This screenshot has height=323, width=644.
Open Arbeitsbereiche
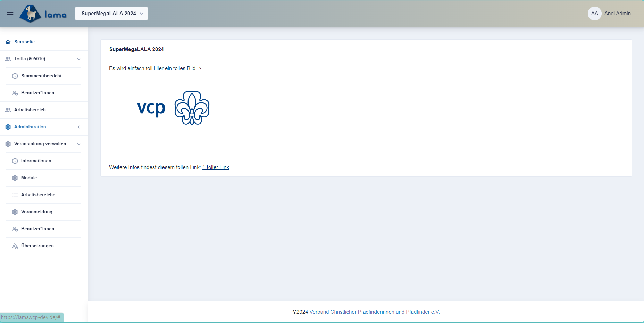[38, 195]
